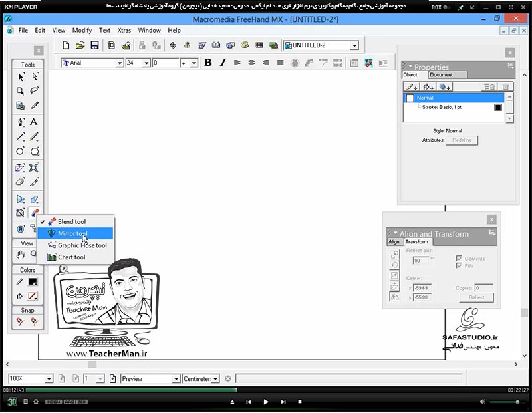Toggle Bold text formatting

[x=208, y=63]
